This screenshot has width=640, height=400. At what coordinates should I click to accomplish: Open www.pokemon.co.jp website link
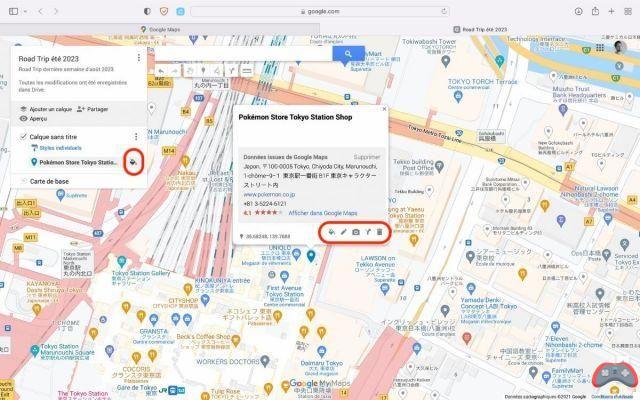tap(269, 195)
